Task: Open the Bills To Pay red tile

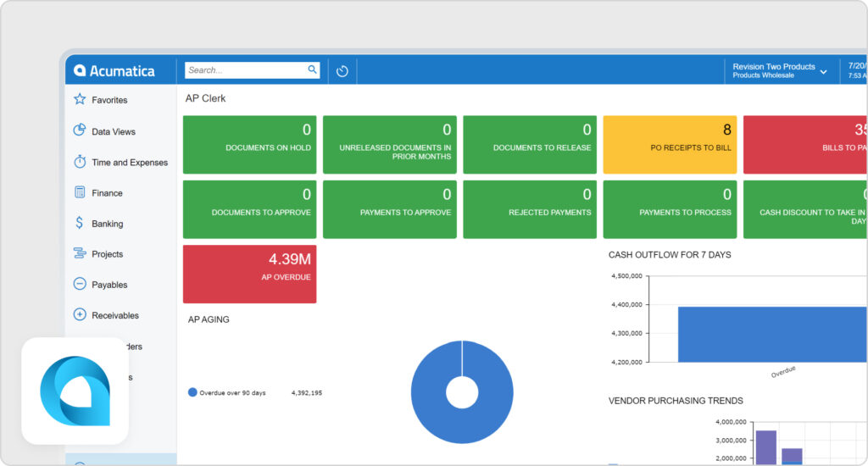Action: tap(805, 144)
